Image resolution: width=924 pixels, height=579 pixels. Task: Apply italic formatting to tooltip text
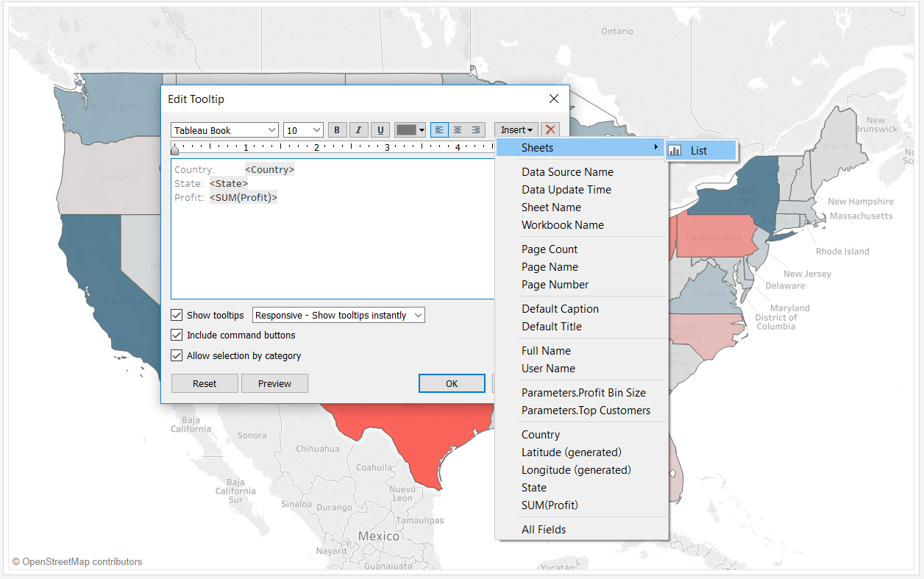tap(358, 129)
